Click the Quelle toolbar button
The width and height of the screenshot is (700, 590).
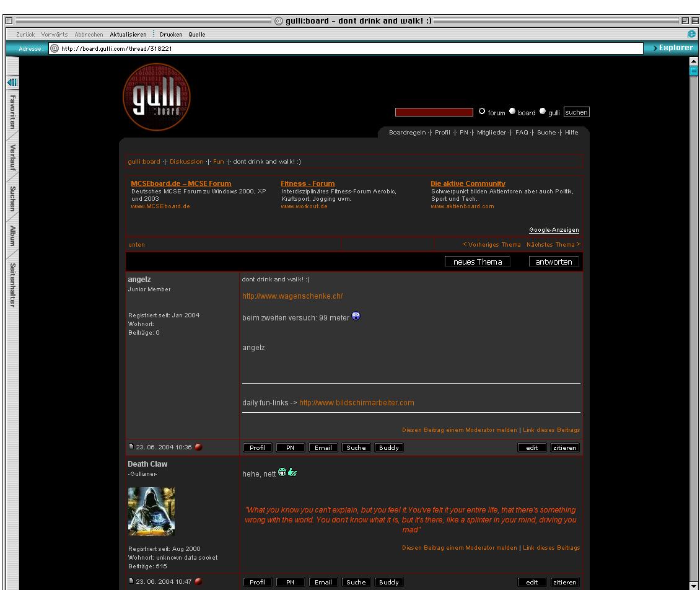pos(197,34)
